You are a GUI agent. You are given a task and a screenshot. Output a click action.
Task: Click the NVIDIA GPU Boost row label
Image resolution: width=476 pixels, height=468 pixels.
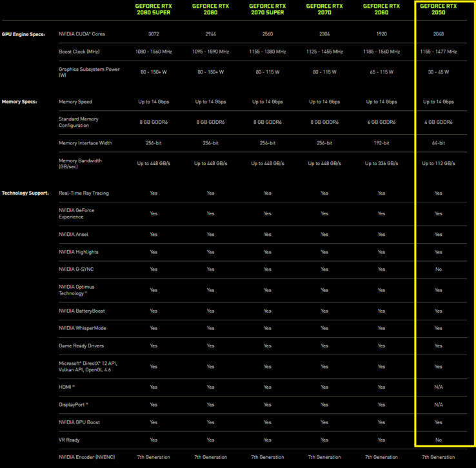(79, 422)
